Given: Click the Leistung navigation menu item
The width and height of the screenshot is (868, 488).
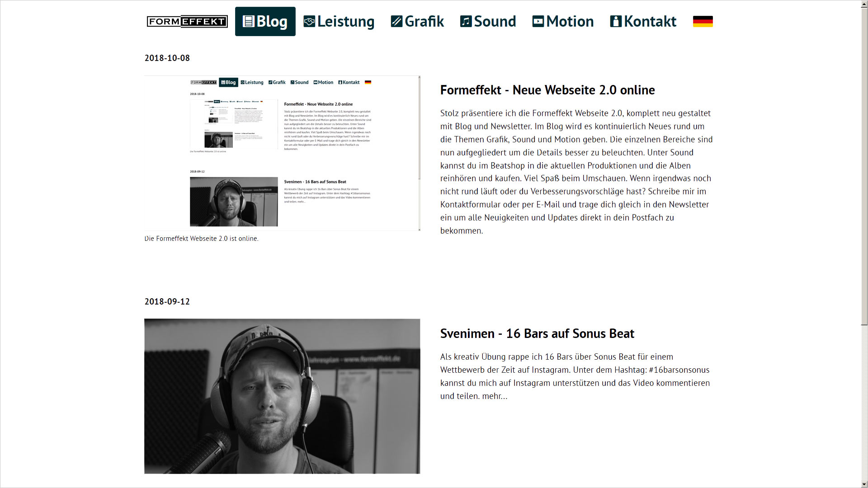Looking at the screenshot, I should point(339,21).
